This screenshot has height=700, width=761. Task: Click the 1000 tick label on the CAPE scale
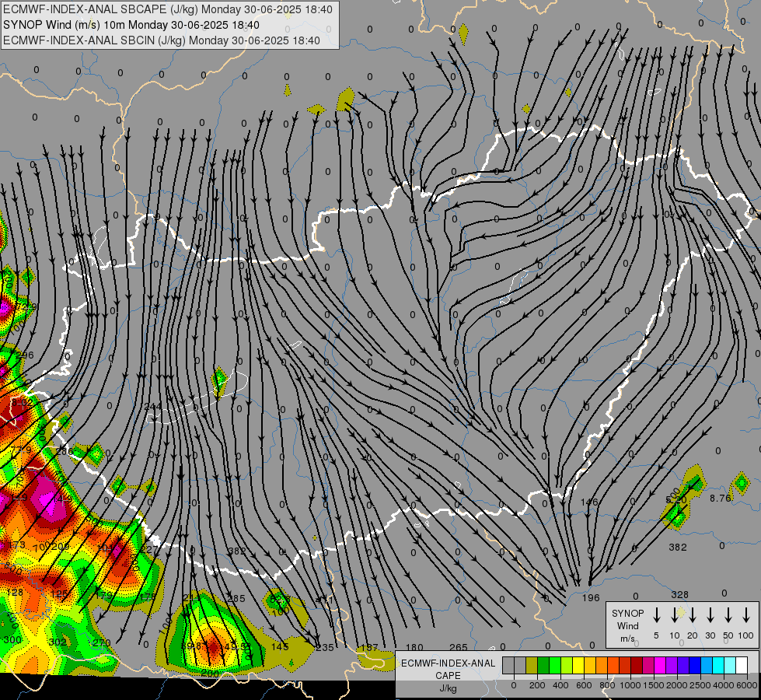tap(630, 685)
